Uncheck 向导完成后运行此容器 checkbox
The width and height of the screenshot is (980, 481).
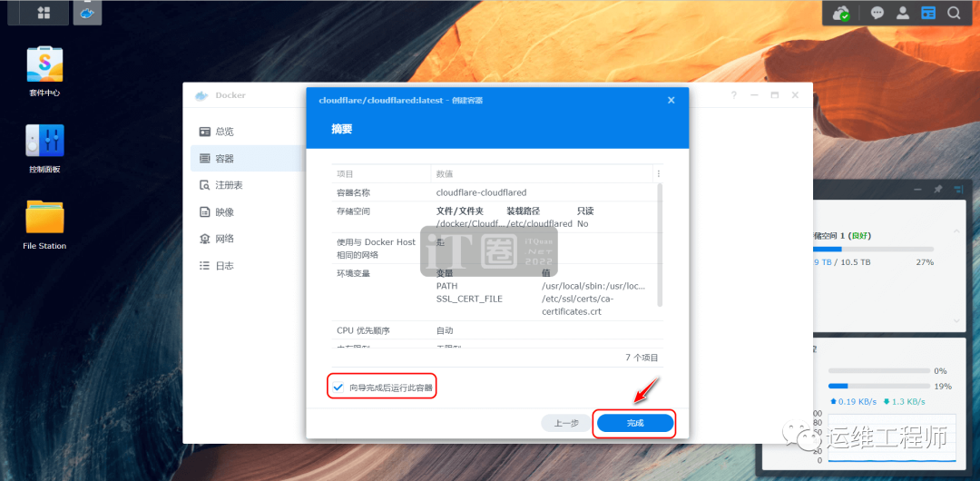coord(338,388)
